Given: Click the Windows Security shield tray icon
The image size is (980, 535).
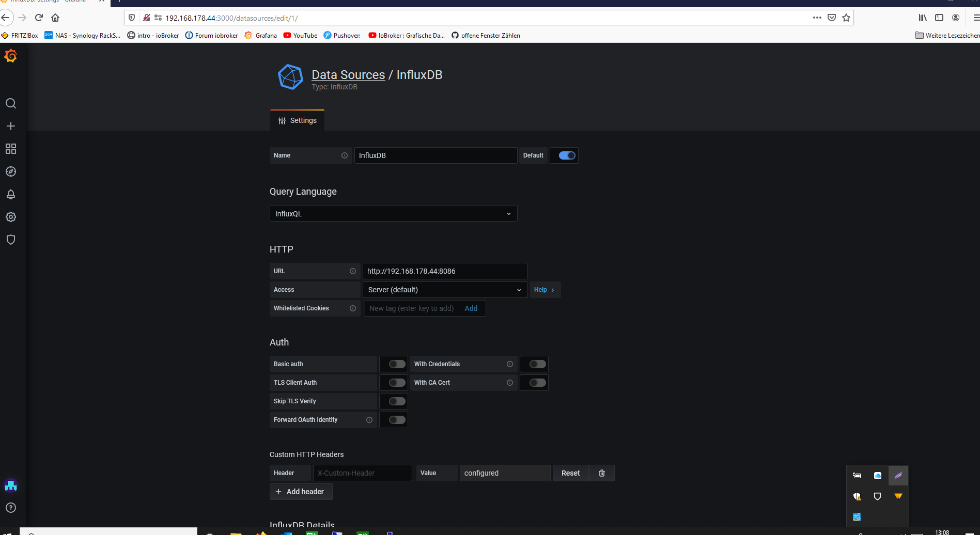Looking at the screenshot, I should (857, 496).
